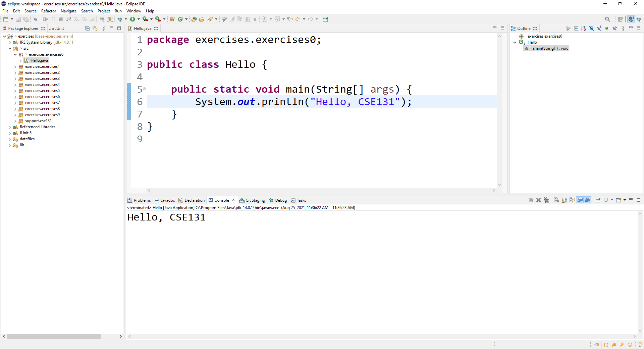Remove All Terminated Launches in Console
The image size is (644, 349).
click(546, 200)
